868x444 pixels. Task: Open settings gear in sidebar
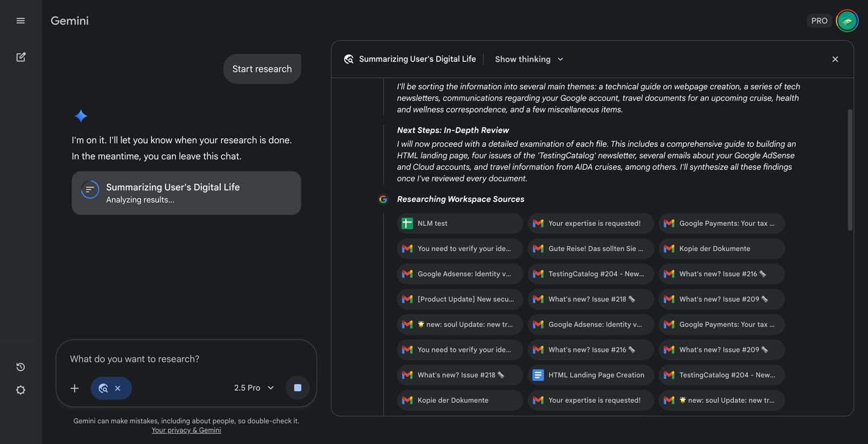(21, 390)
